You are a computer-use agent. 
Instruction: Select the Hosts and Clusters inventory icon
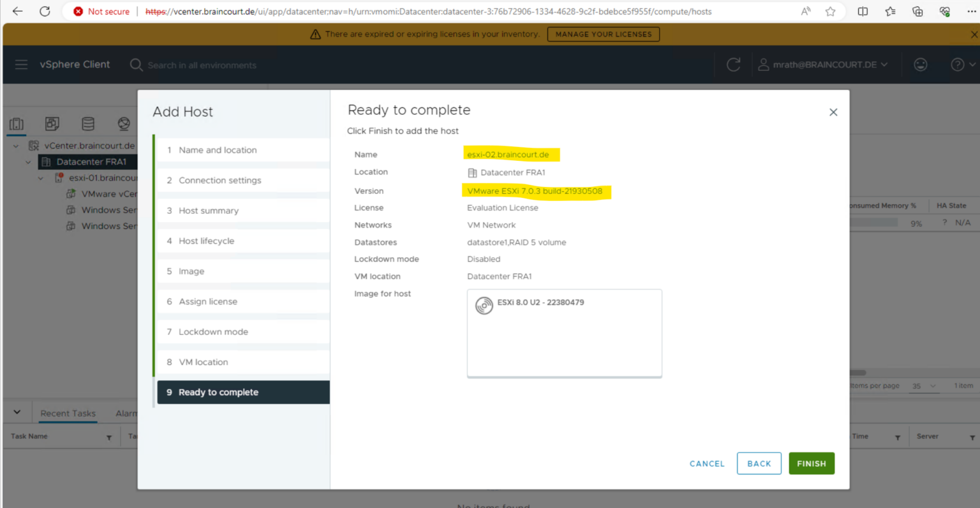[17, 123]
